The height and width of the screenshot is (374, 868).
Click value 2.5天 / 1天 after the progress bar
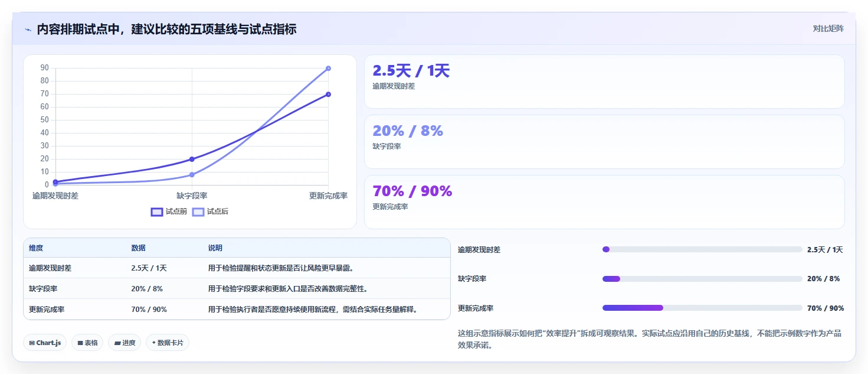tap(825, 250)
